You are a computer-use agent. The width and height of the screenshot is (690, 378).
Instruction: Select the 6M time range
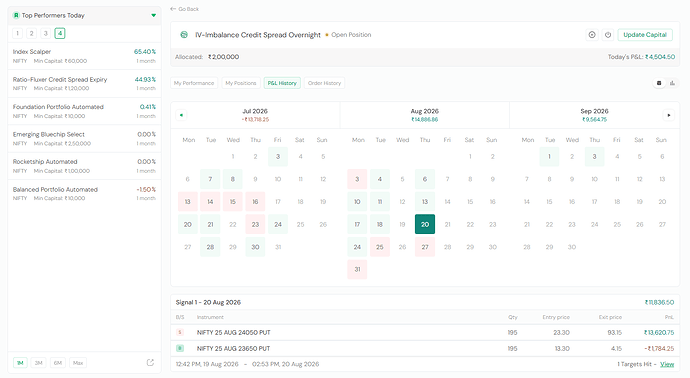click(x=58, y=363)
